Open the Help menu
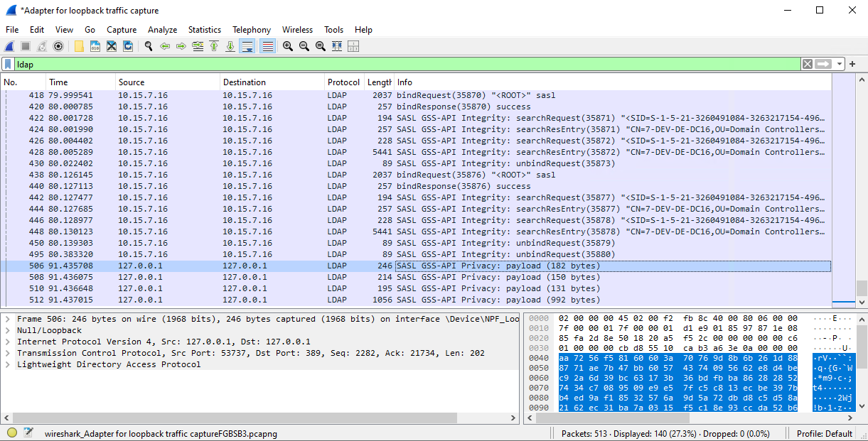The height and width of the screenshot is (441, 868). tap(363, 30)
